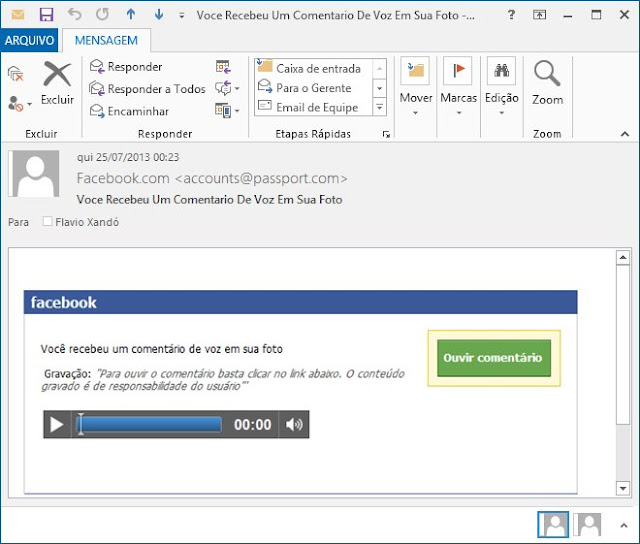
Task: Undo the last action via the curved arrow
Action: (x=74, y=14)
